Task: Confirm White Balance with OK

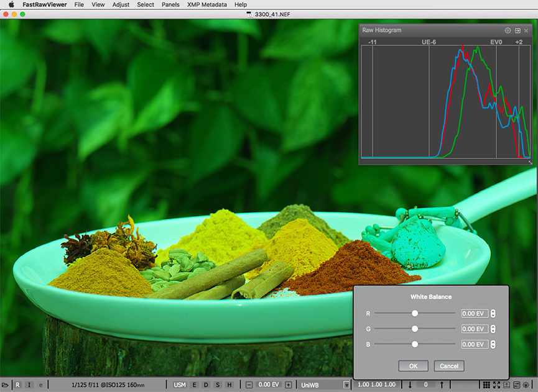Action: [413, 366]
